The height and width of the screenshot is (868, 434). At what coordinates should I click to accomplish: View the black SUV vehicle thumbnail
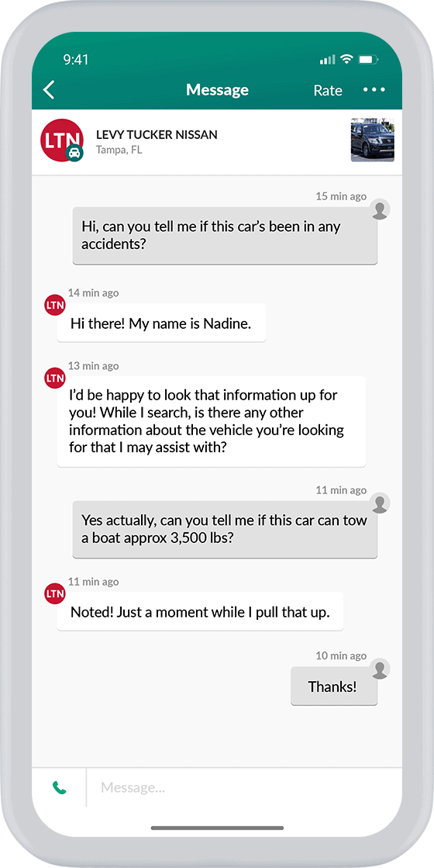373,140
